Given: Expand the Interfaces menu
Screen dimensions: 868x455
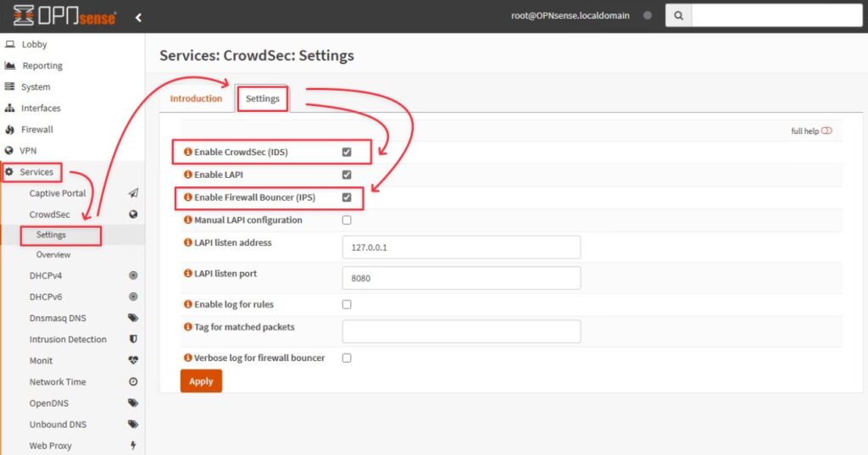Looking at the screenshot, I should tap(41, 108).
